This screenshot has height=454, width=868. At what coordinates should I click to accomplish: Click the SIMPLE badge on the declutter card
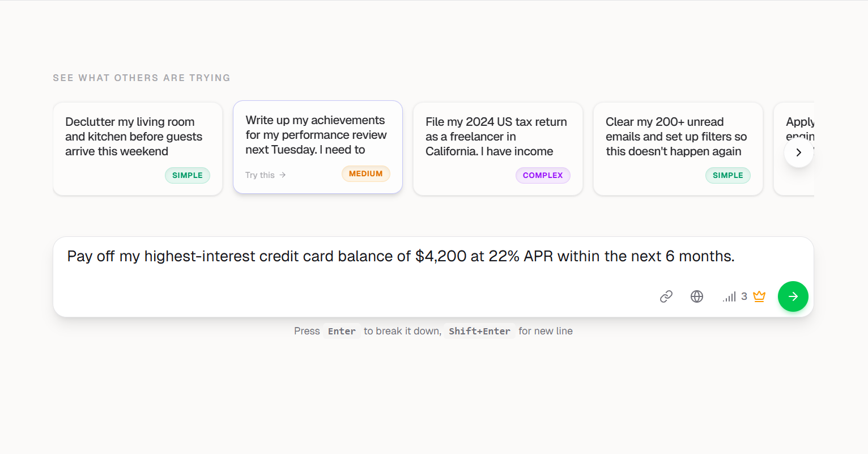coord(187,175)
